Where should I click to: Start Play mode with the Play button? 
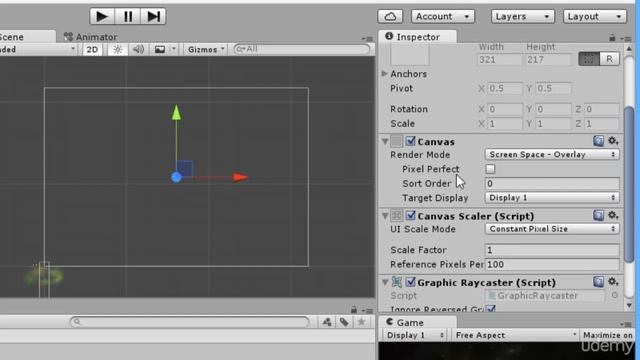(x=102, y=16)
